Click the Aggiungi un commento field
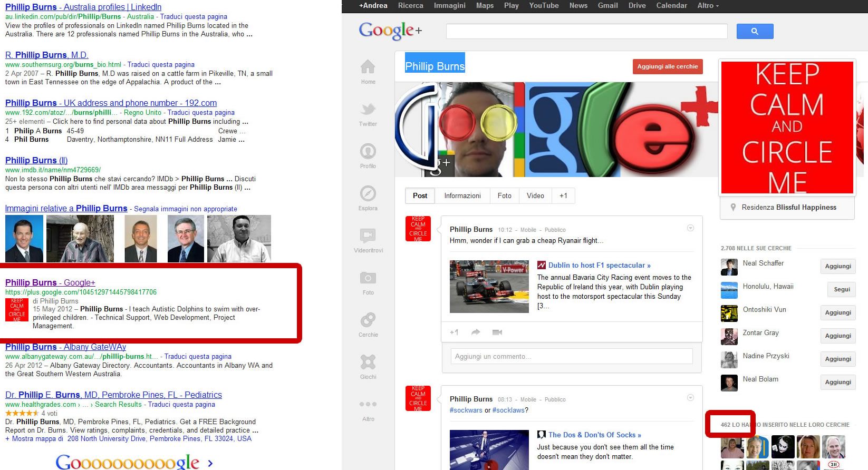Viewport: 868px width, 470px height. click(x=571, y=357)
